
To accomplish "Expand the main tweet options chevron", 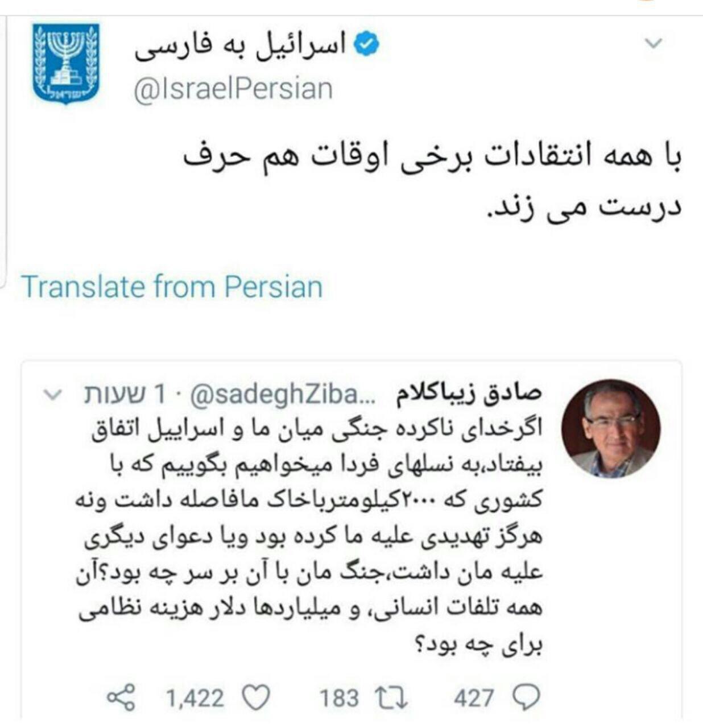I will [655, 43].
